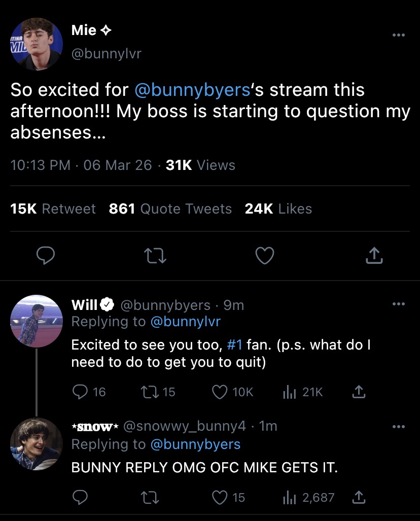Like snow's reply tweet
The image size is (420, 521).
(x=220, y=498)
